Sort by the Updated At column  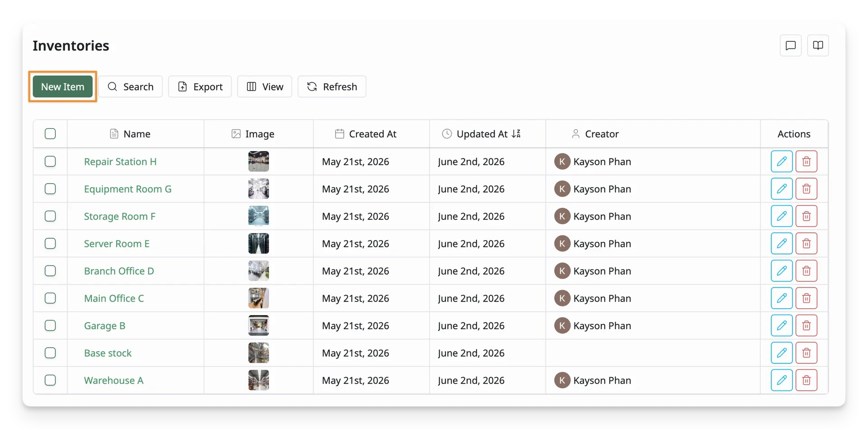[x=482, y=134]
